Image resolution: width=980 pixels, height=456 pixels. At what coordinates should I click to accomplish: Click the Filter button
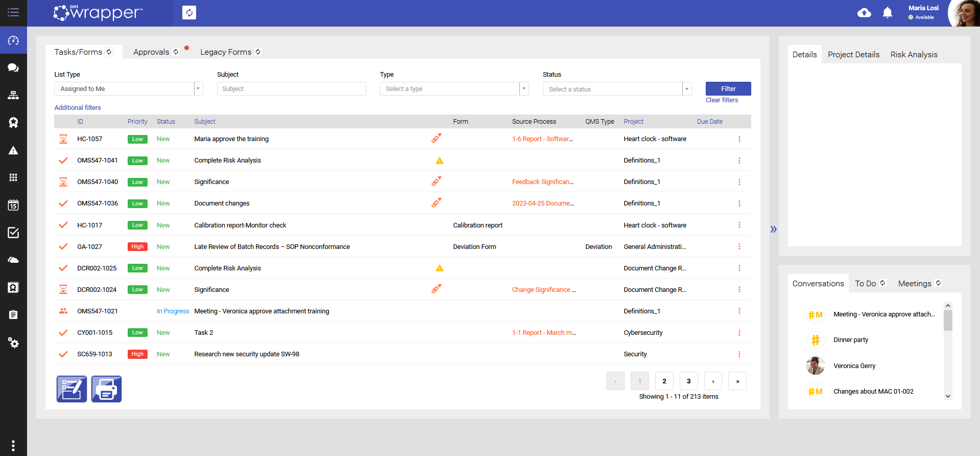(x=728, y=88)
